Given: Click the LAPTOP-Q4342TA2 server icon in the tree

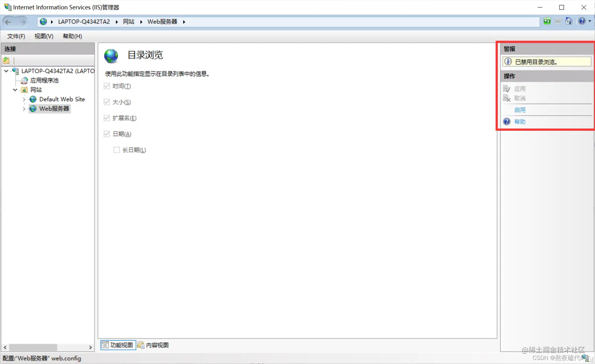Looking at the screenshot, I should pos(15,71).
